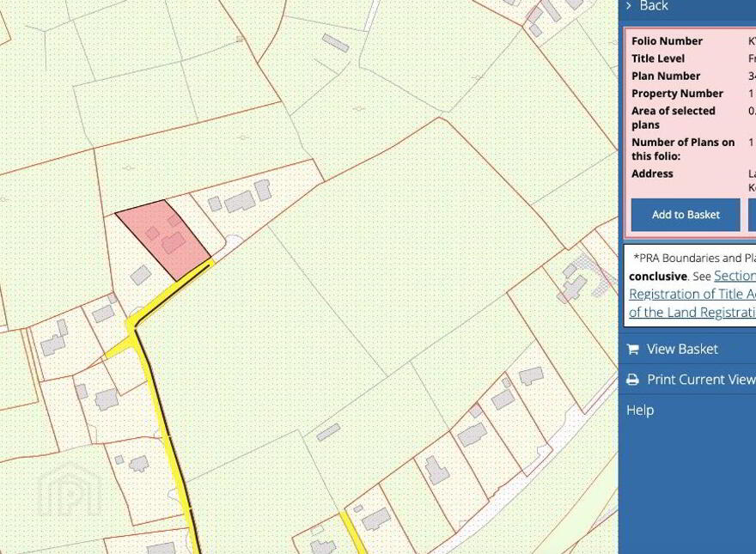Click the Back menu label
Image resolution: width=756 pixels, height=554 pixels.
653,6
